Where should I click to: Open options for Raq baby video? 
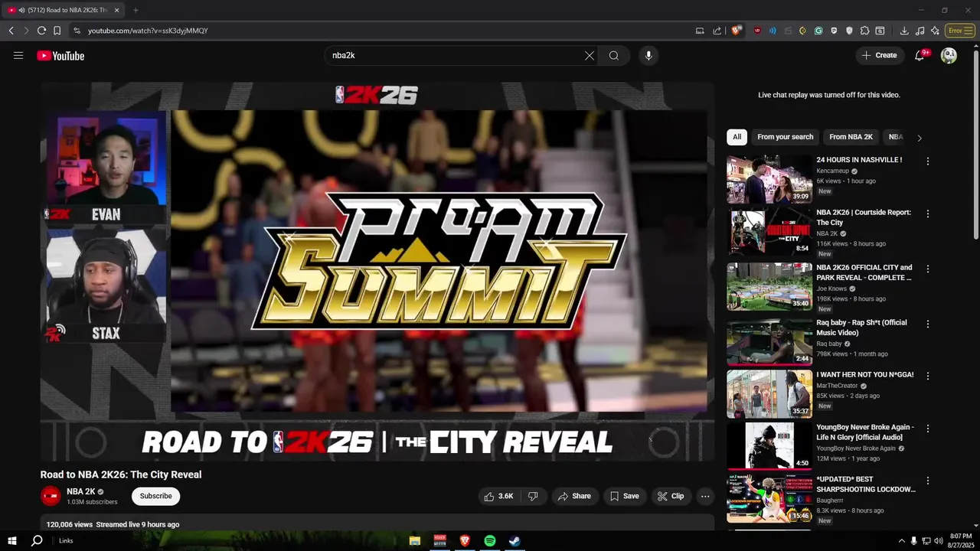[927, 324]
